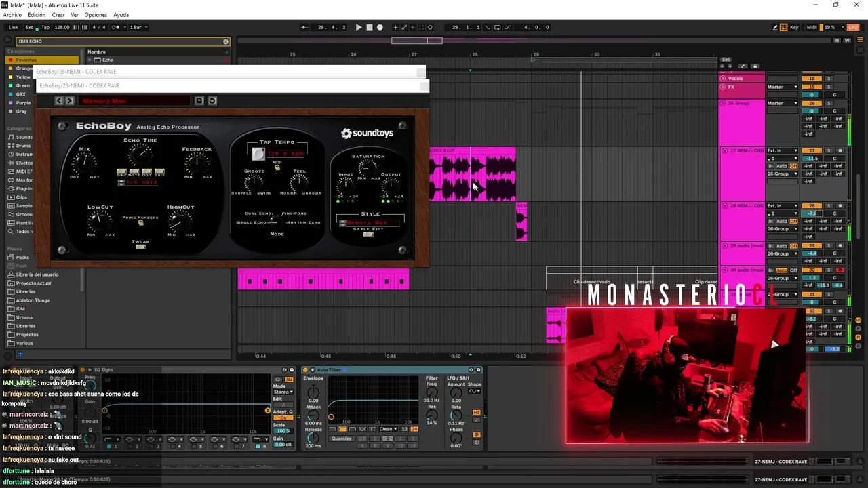Expand the Echo item in browser results
The width and height of the screenshot is (868, 488).
90,60
